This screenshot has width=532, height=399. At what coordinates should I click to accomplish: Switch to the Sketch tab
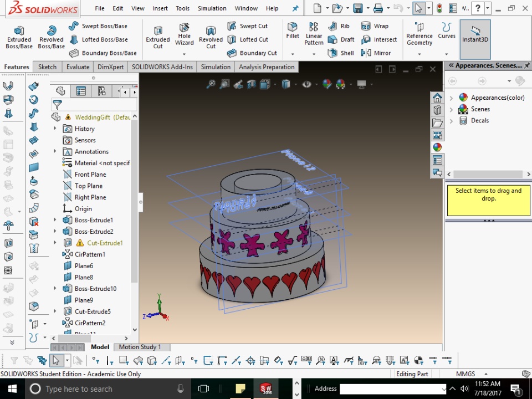[47, 67]
